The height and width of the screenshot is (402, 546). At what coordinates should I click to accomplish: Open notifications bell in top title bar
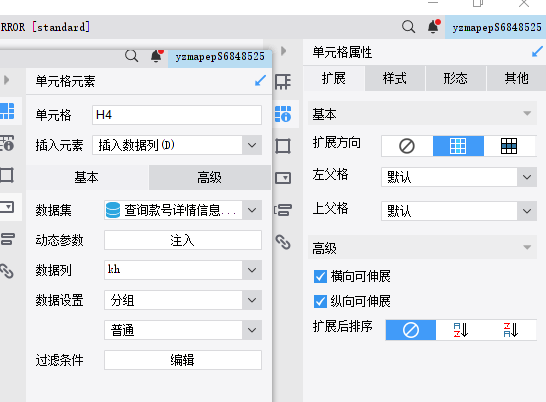tap(434, 26)
